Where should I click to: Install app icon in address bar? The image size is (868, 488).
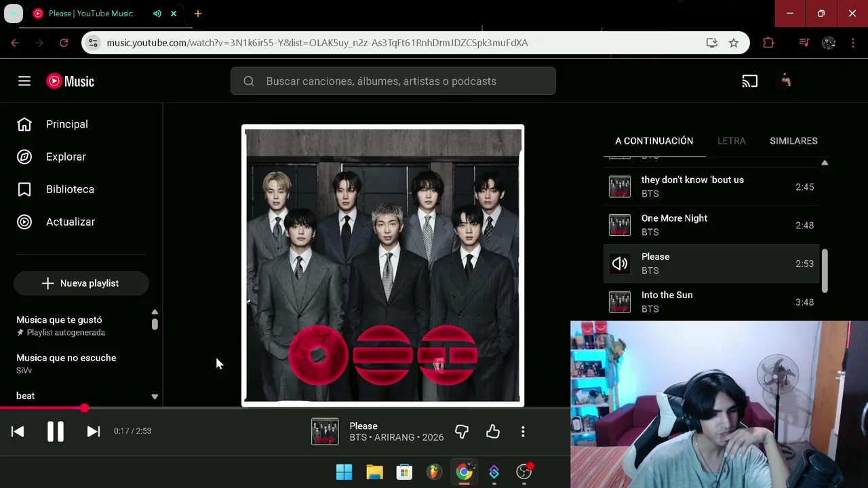pos(711,43)
